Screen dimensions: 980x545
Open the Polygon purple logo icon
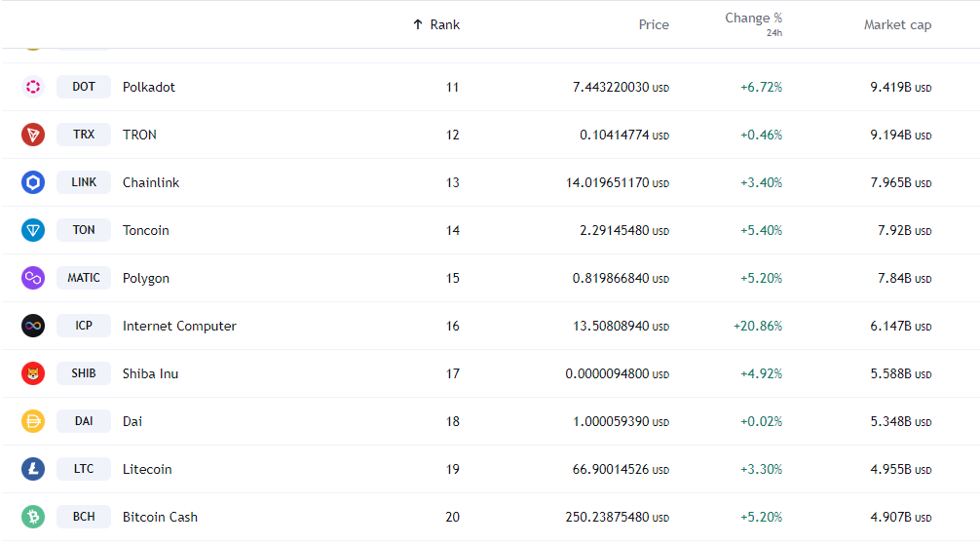click(x=33, y=278)
